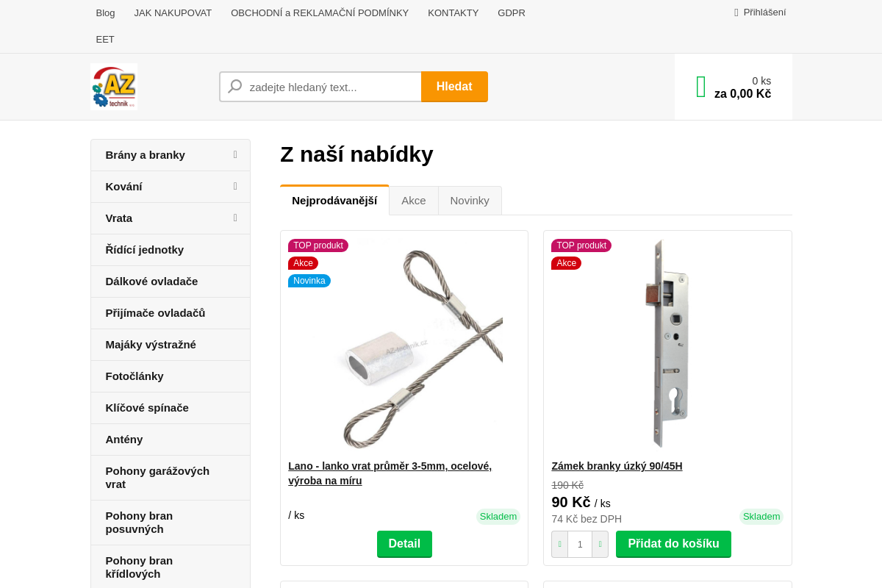Click the AZ-technik logo

point(113,86)
